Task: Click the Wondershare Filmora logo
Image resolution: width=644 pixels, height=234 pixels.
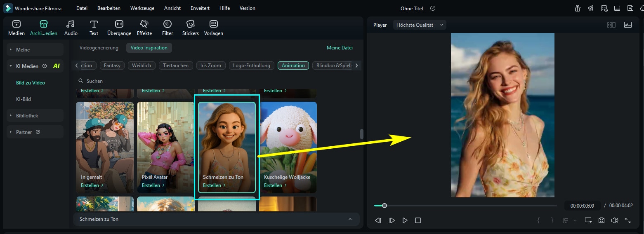Action: tap(8, 8)
